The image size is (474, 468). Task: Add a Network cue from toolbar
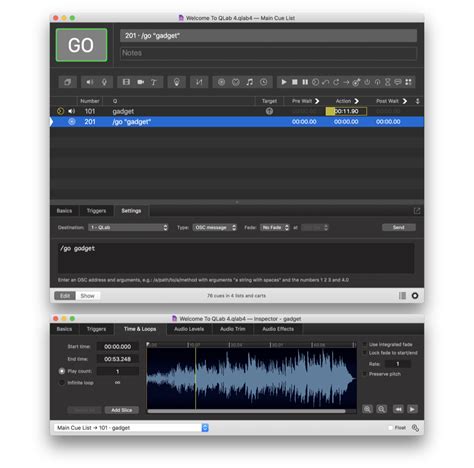coord(221,82)
